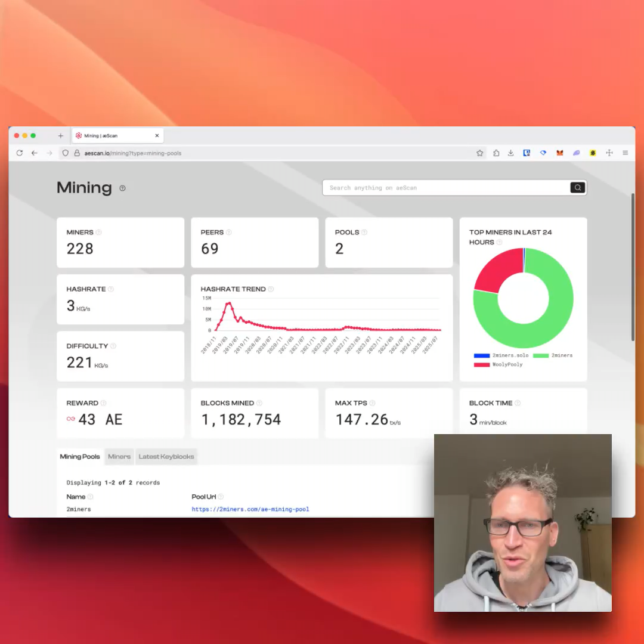Image resolution: width=644 pixels, height=644 pixels.
Task: Click the 2miners pool name row
Action: pyautogui.click(x=79, y=509)
